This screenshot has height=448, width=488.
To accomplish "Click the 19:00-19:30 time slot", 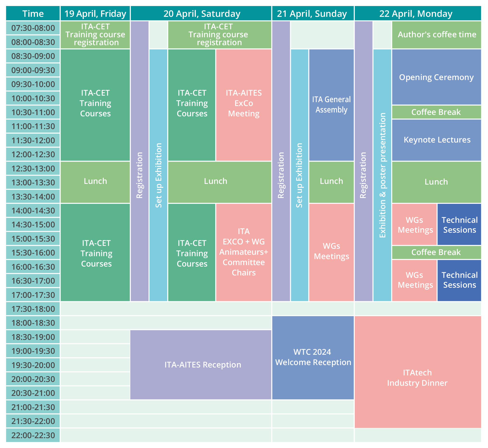I will coord(33,351).
